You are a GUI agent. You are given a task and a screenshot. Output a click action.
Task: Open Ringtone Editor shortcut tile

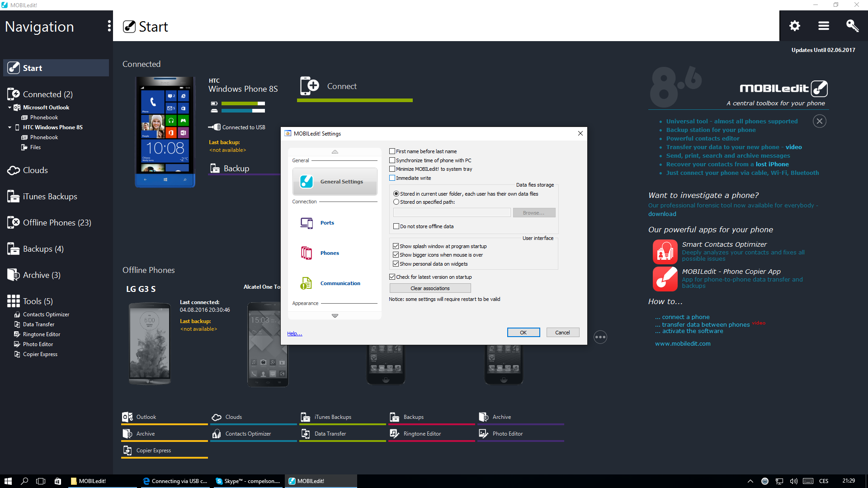tap(422, 434)
